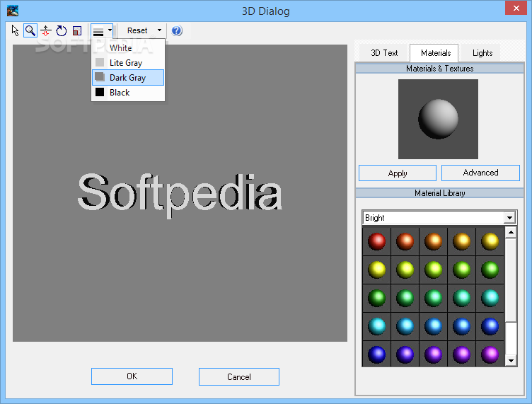Image resolution: width=532 pixels, height=404 pixels.
Task: Pick the dark green sphere starting third row
Action: coord(376,298)
